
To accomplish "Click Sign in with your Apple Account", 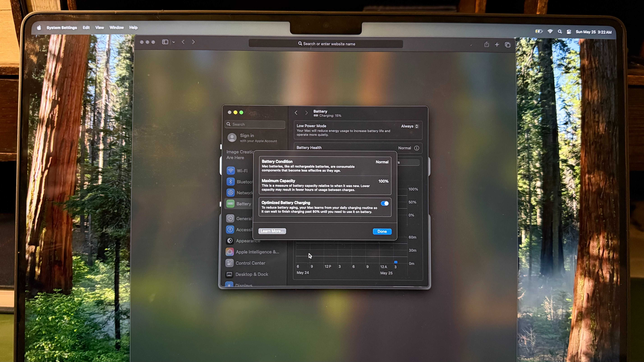I will click(x=259, y=138).
